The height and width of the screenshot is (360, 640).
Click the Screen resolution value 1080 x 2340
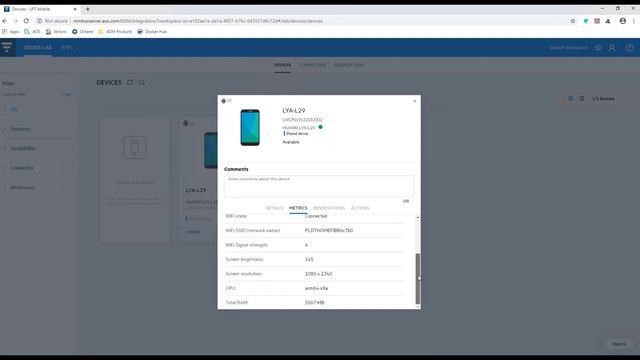click(318, 274)
